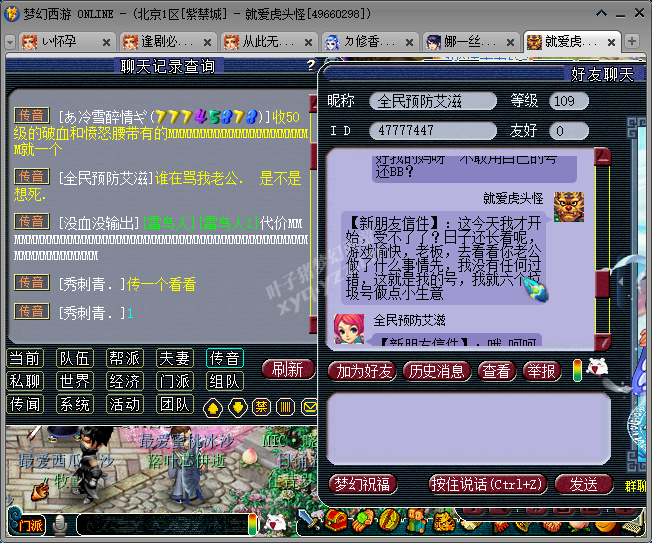Click the ID field 47777447
The width and height of the screenshot is (652, 543).
pyautogui.click(x=432, y=131)
